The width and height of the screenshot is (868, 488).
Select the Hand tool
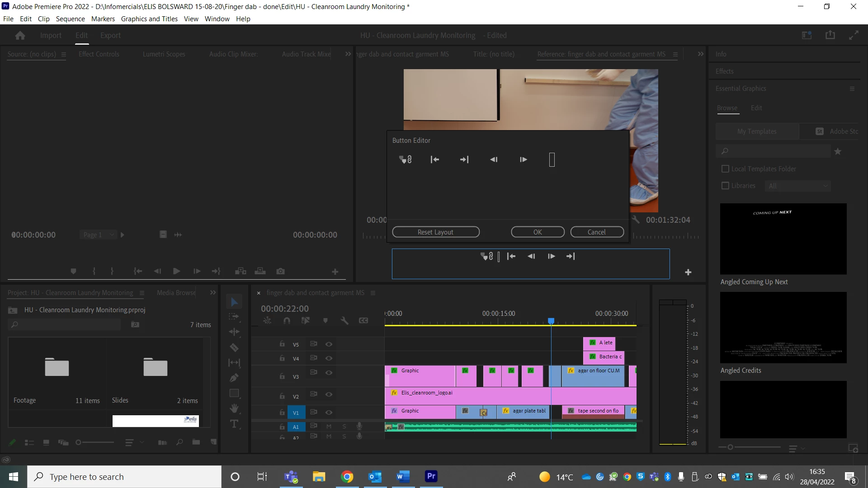pyautogui.click(x=234, y=408)
